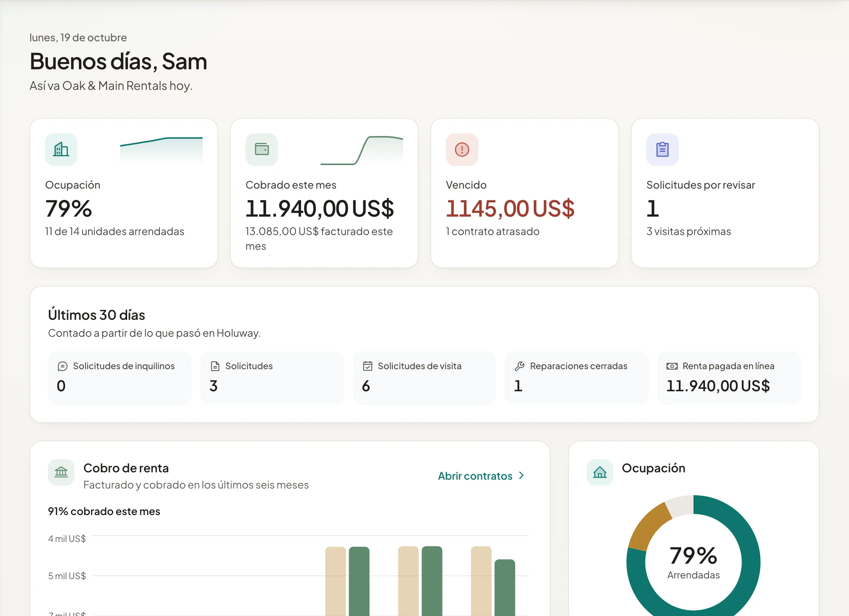Click the banknote icon beside Renta pagada en línea

tap(672, 366)
